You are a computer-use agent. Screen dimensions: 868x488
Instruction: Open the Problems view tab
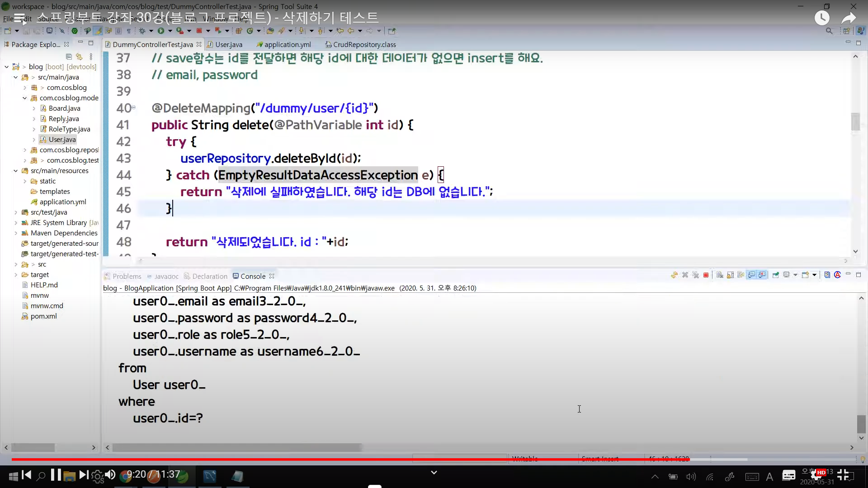click(127, 276)
